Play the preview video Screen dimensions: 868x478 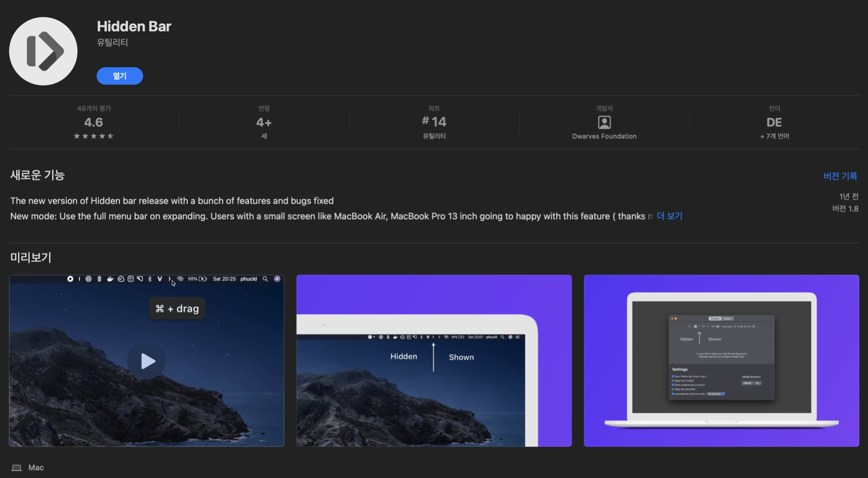[x=146, y=361]
